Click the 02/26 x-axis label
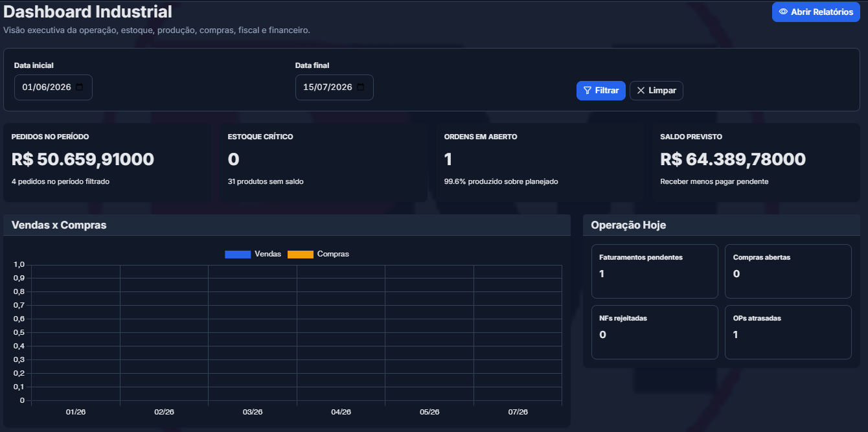 tap(164, 412)
